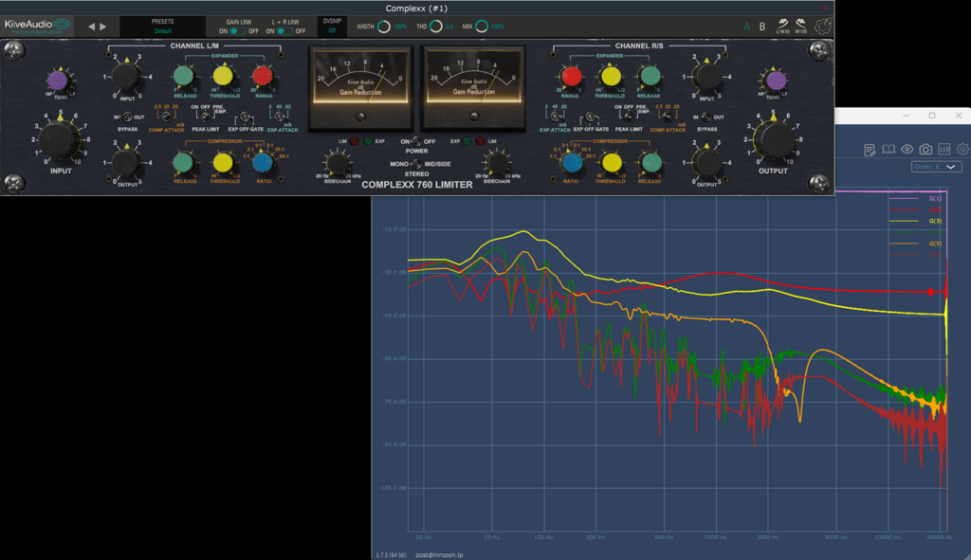The image size is (971, 560).
Task: Click Channel R/S Expander Release knob
Action: pyautogui.click(x=650, y=76)
